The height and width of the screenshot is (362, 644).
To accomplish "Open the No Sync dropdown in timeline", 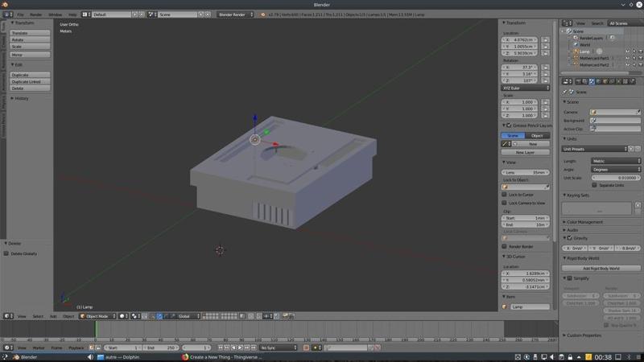I will pos(279,348).
